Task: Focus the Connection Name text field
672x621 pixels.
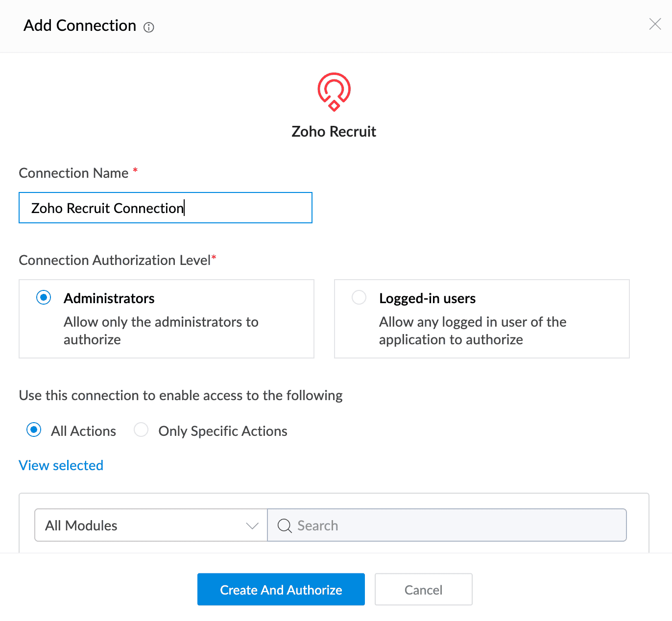Action: 166,208
